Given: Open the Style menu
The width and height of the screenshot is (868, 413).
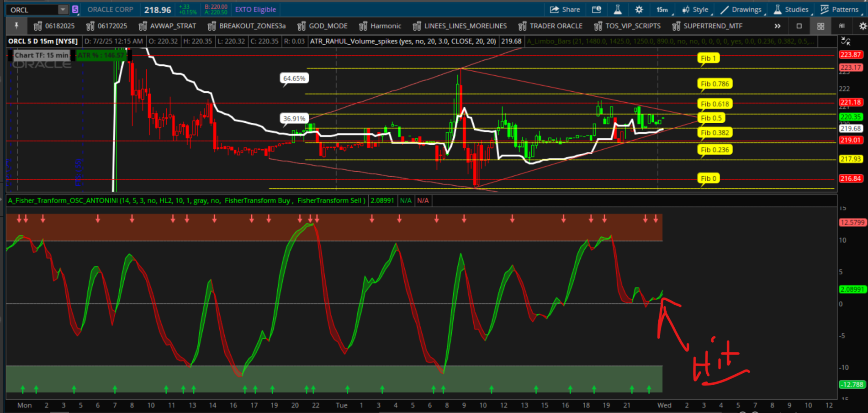Looking at the screenshot, I should pyautogui.click(x=695, y=10).
